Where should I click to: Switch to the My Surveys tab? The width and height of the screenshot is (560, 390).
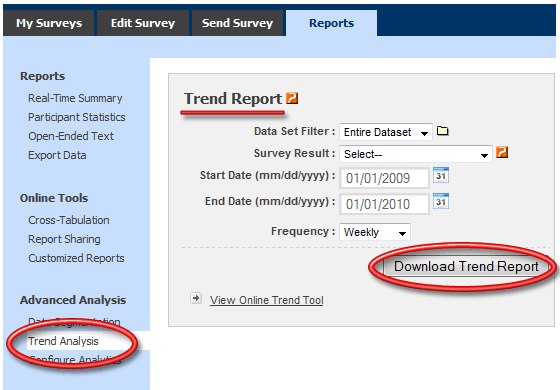click(49, 23)
